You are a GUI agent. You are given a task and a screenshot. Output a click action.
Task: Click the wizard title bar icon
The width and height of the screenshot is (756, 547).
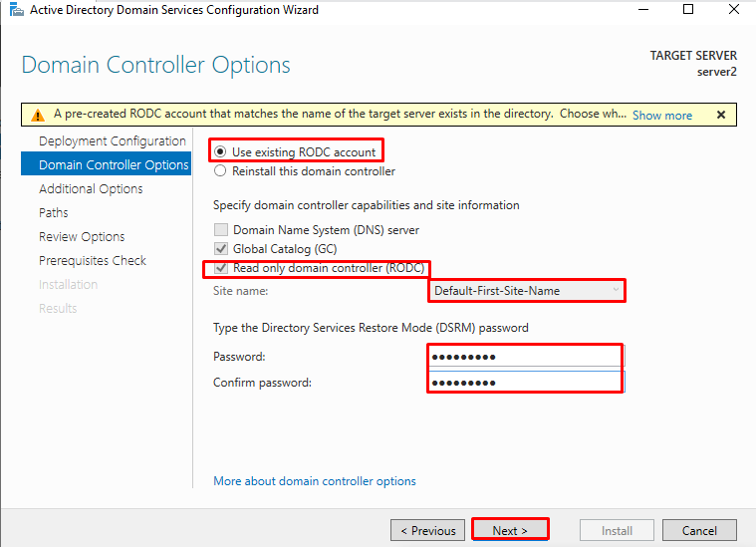pos(16,10)
